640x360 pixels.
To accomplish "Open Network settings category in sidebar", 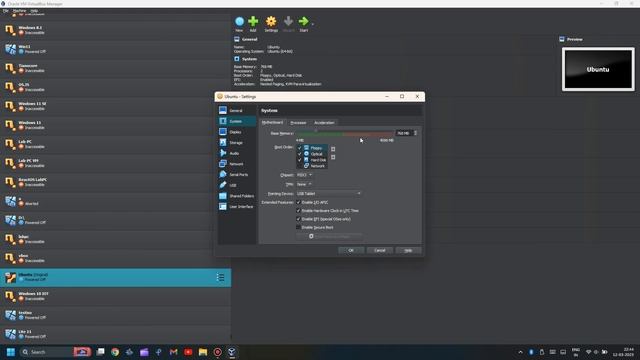I will click(237, 164).
